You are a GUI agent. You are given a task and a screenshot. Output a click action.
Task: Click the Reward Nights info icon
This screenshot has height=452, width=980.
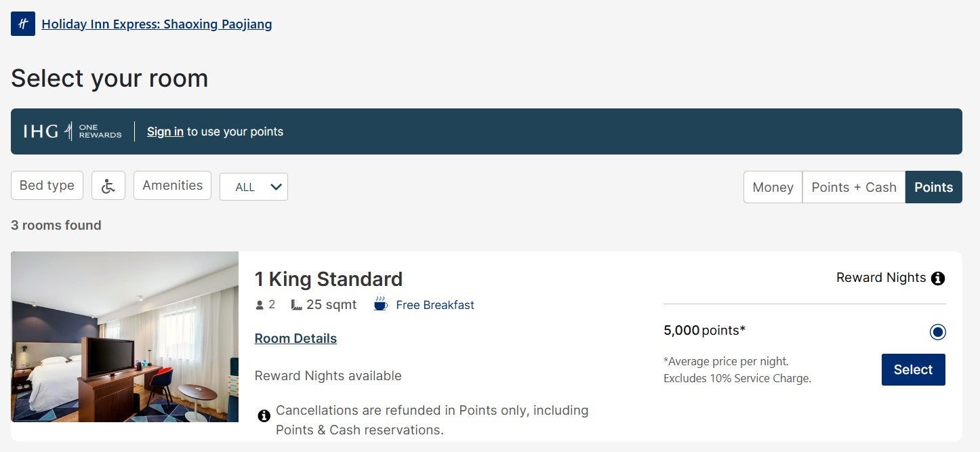(938, 278)
